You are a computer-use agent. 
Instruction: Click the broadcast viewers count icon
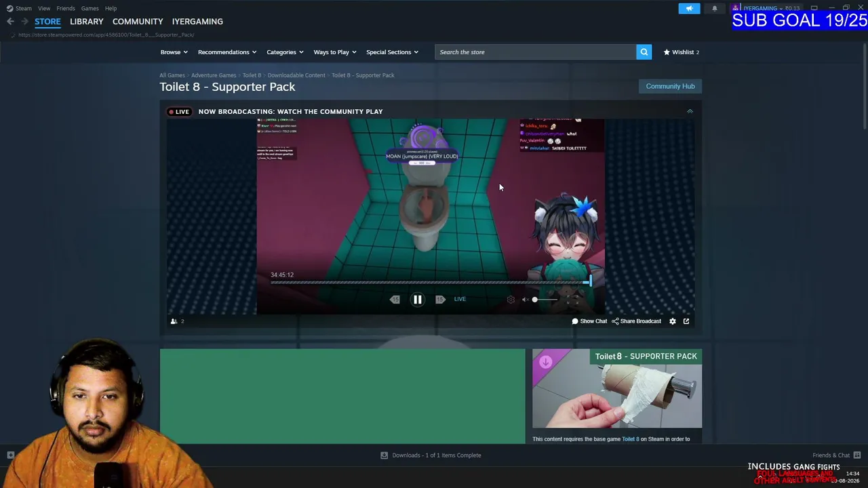tap(174, 321)
